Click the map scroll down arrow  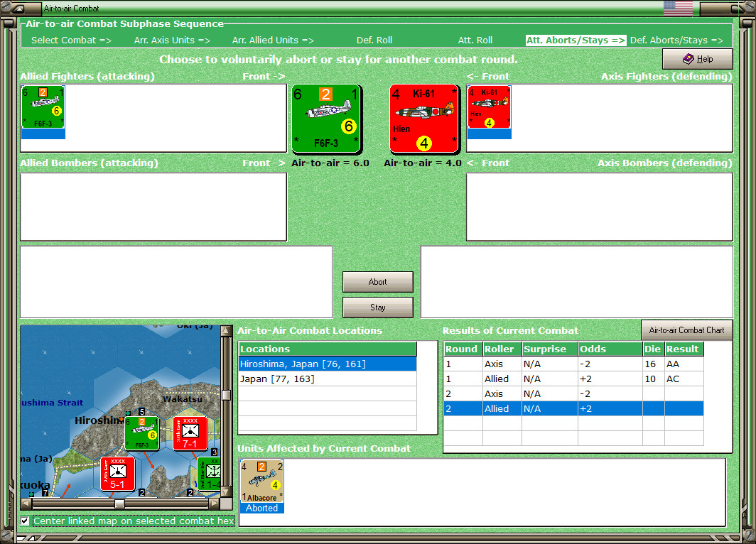(226, 492)
